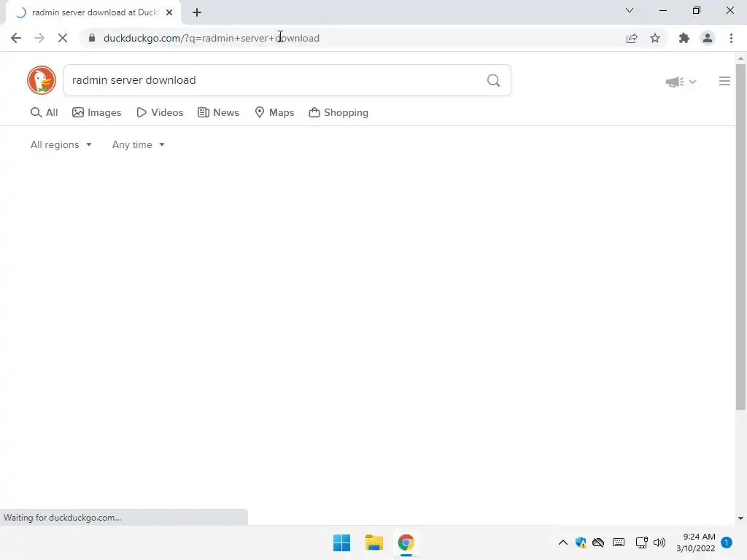The image size is (747, 560).
Task: Open Chrome three-dot menu
Action: [x=731, y=38]
